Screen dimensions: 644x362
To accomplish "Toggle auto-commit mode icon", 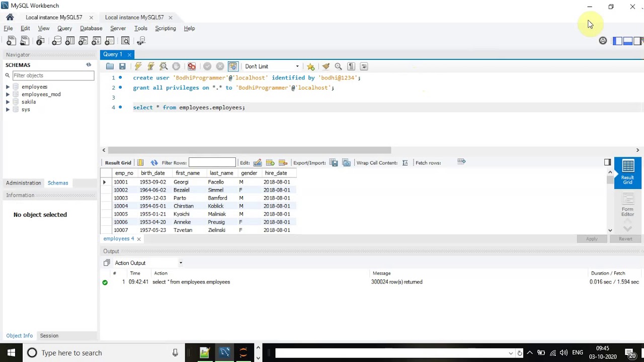I will pyautogui.click(x=233, y=66).
